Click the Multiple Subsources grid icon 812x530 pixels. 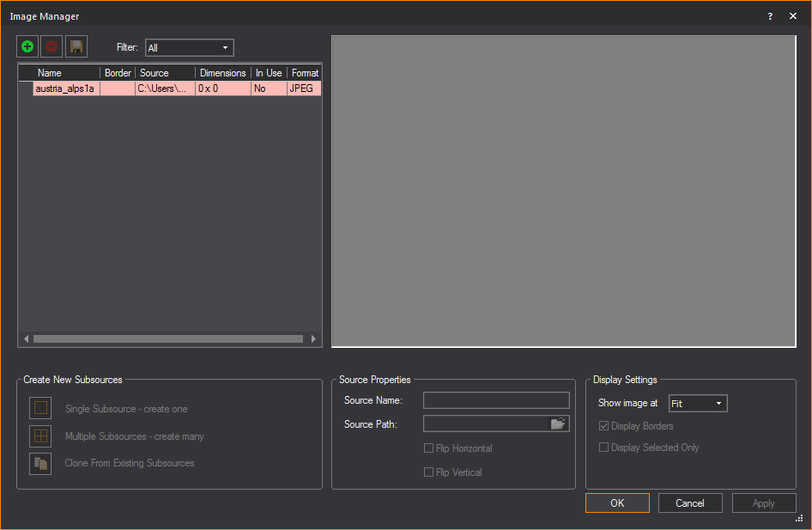[40, 436]
